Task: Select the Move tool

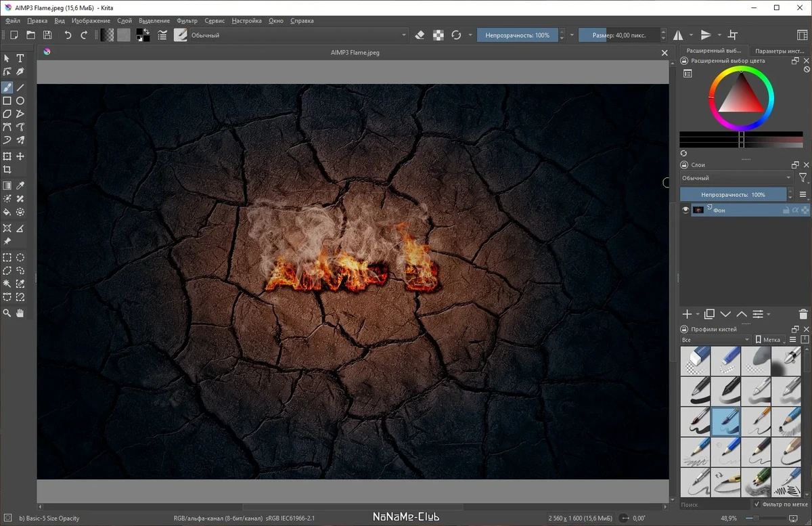Action: (20, 156)
